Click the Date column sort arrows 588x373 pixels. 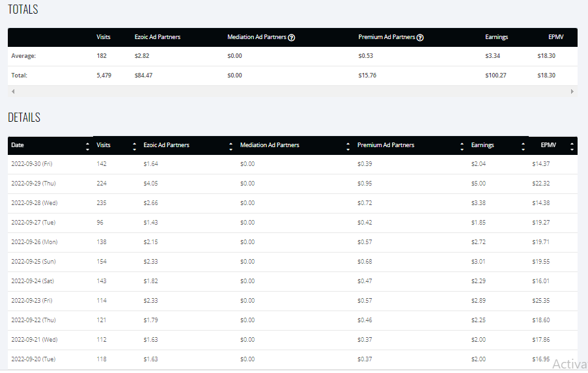click(87, 146)
